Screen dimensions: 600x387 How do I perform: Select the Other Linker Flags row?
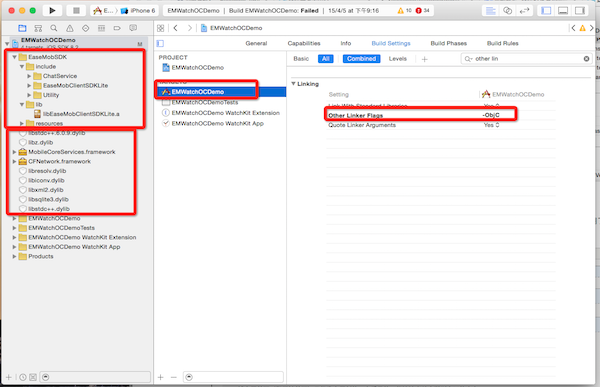[x=441, y=115]
